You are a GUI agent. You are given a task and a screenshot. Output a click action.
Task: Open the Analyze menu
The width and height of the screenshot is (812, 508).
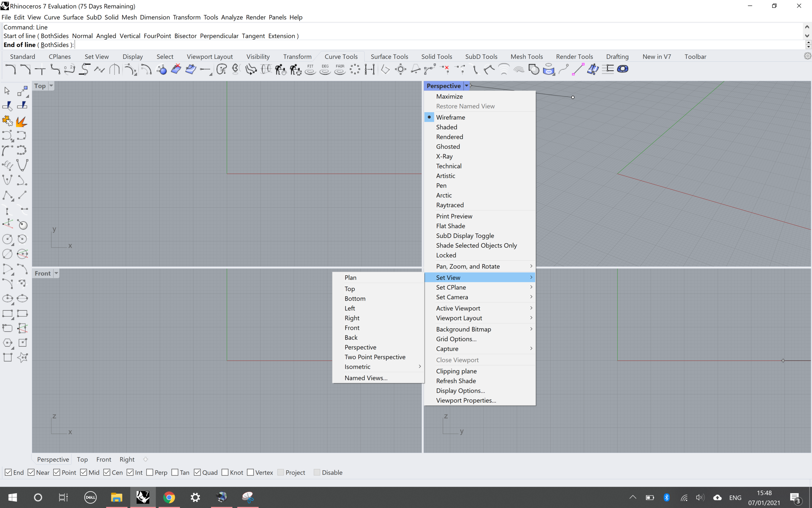232,17
